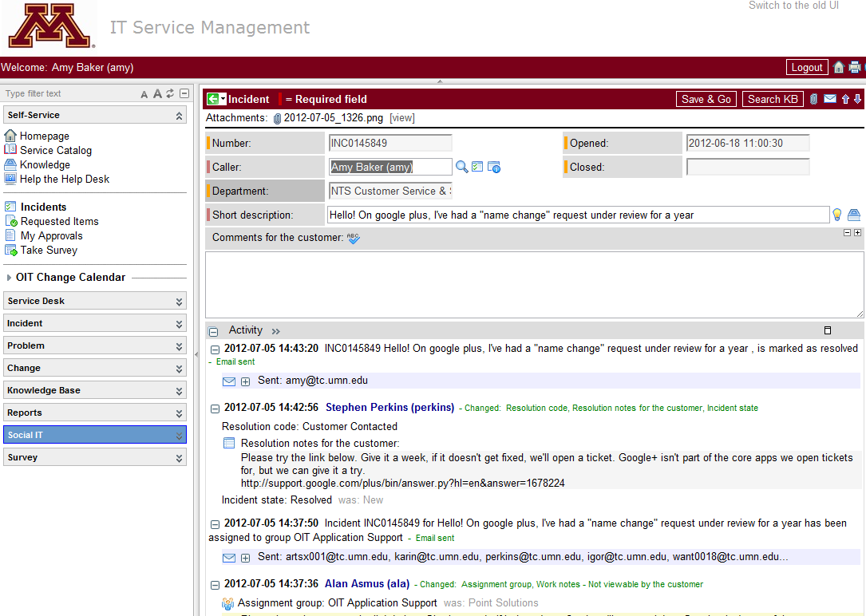Go to next record with down arrow
Viewport: 866px width, 616px height.
(857, 100)
